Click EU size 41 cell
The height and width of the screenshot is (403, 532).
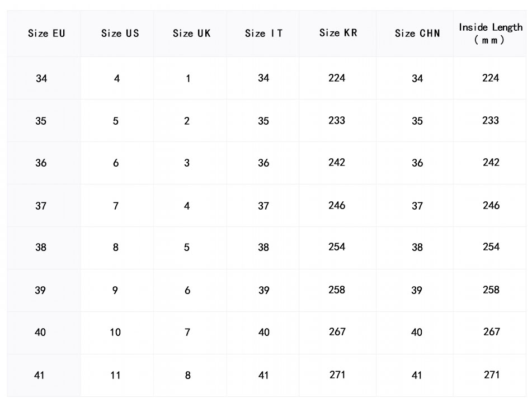pyautogui.click(x=39, y=375)
